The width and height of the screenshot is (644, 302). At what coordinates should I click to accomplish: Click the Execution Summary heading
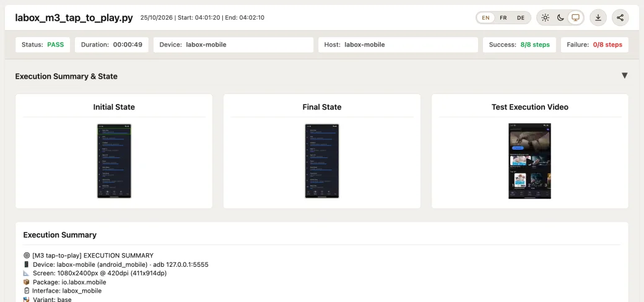60,235
